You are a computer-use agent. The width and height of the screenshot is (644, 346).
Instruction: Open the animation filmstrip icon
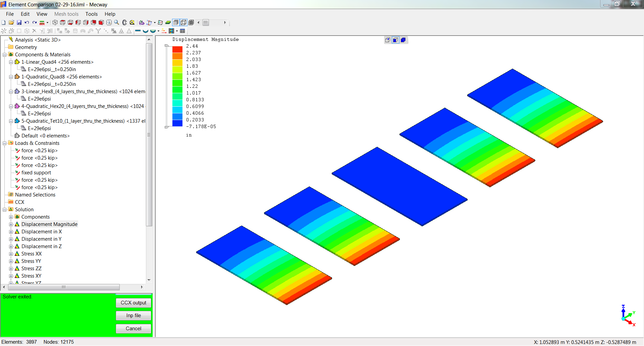coord(171,31)
